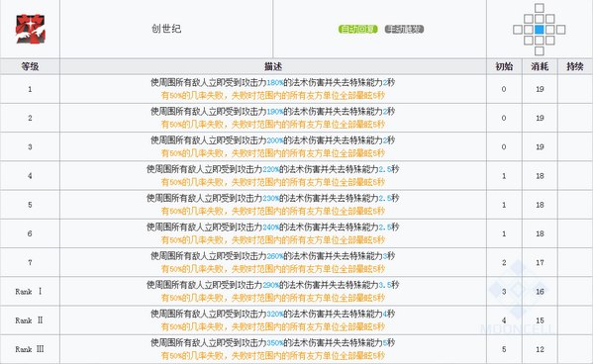
Task: Click the 190% description line in level 2
Action: coord(272,112)
